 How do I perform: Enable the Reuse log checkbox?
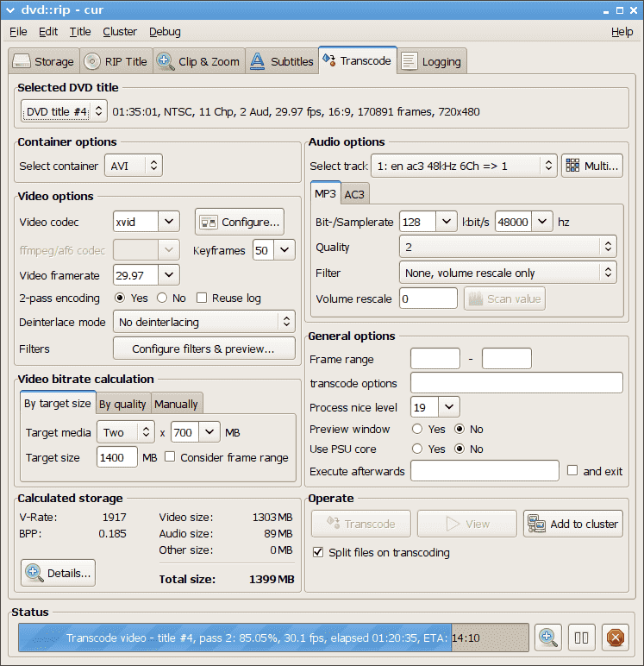202,298
